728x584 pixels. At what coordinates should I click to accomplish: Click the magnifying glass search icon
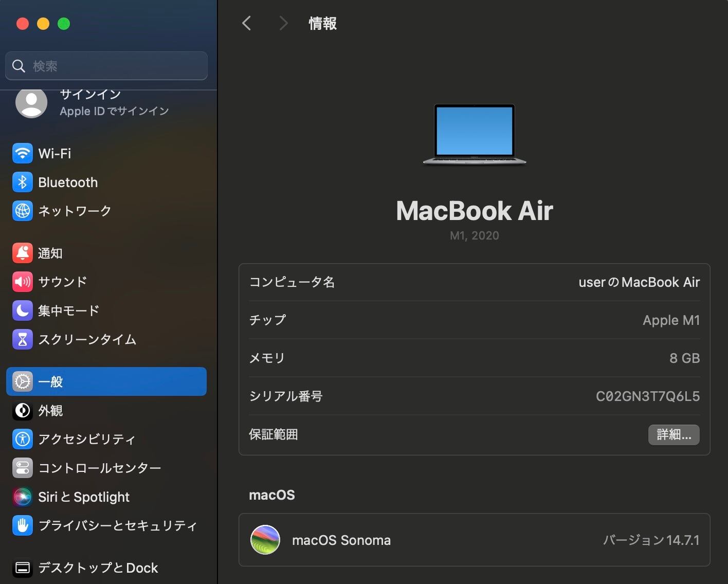click(19, 66)
